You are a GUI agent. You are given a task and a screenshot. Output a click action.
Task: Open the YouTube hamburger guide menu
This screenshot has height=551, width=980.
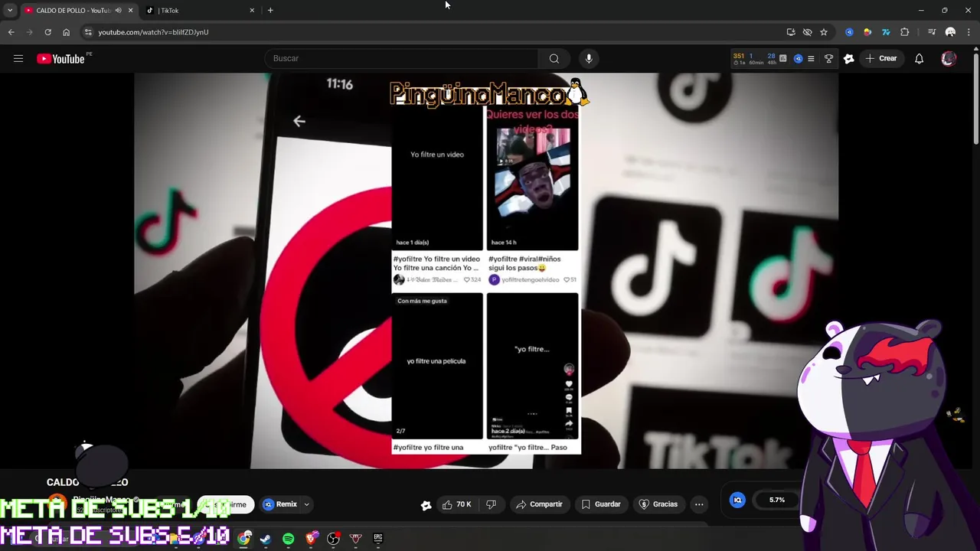tap(18, 58)
